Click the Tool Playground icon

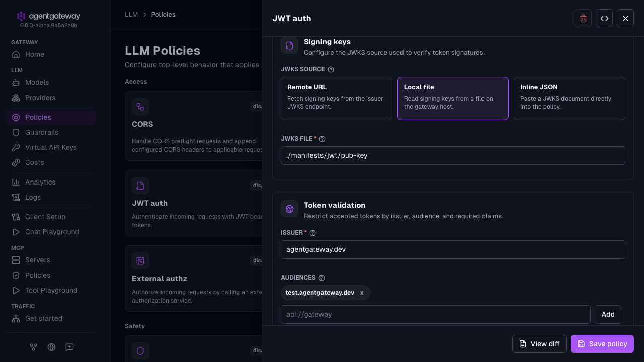[16, 290]
